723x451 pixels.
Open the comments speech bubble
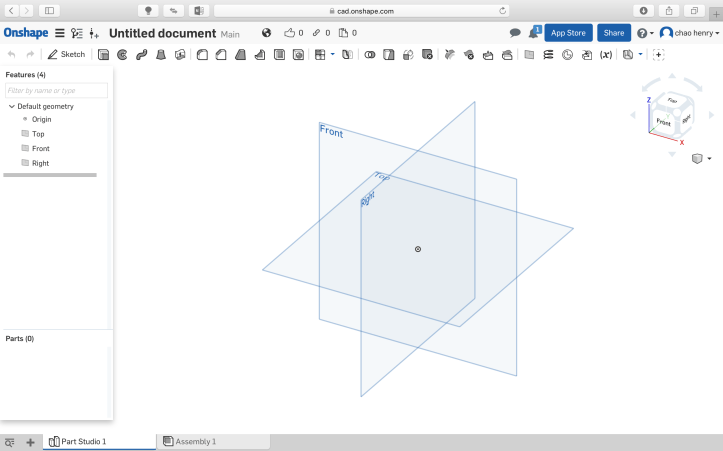pos(515,33)
